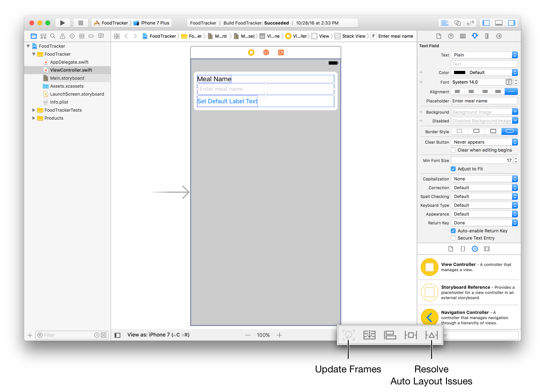Select the Exit dock icon
The height and width of the screenshot is (392, 545).
(281, 52)
